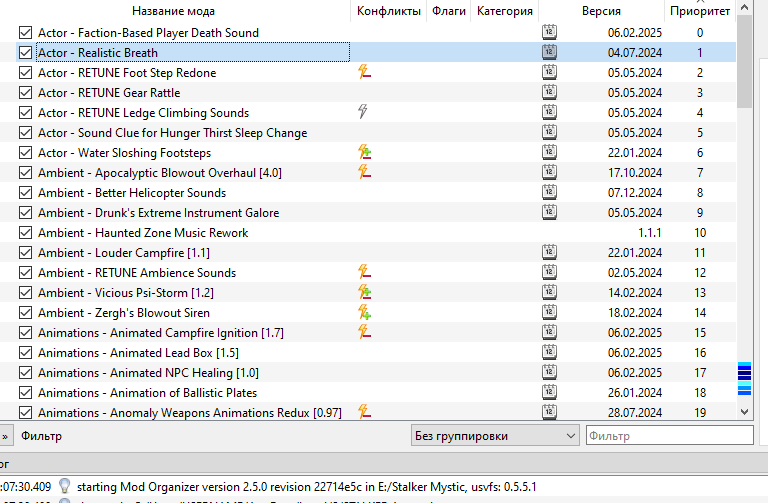
Task: Click conflict icon for Animated Campfire Ignition
Action: click(x=364, y=332)
